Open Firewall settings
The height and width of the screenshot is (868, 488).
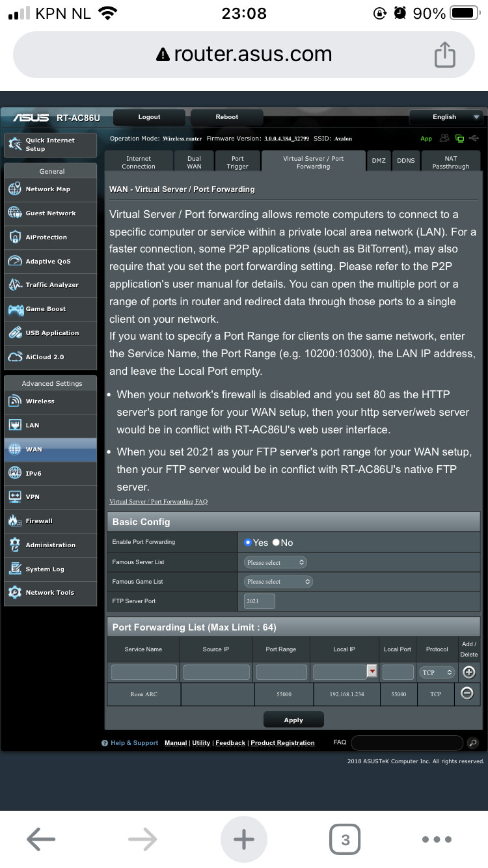tap(51, 521)
